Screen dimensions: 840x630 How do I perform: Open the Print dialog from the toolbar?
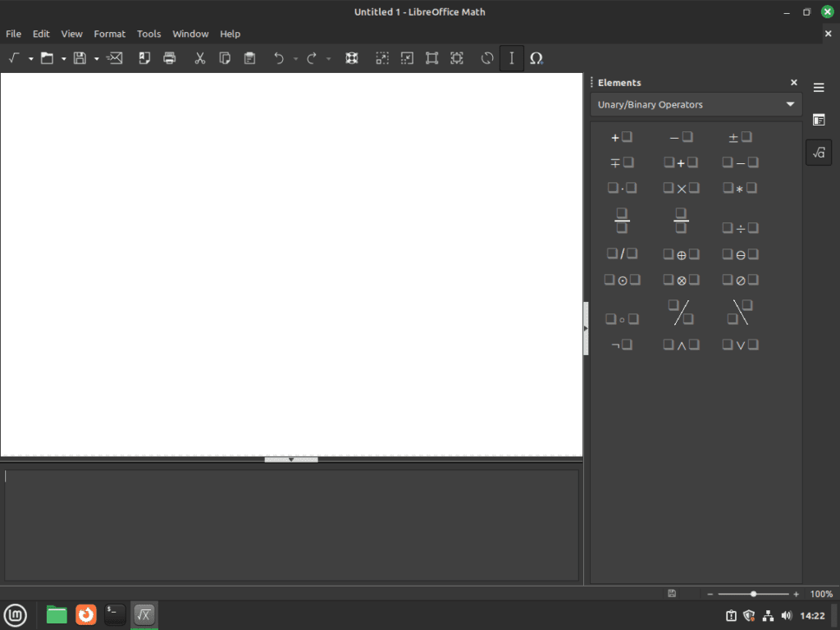(x=169, y=58)
